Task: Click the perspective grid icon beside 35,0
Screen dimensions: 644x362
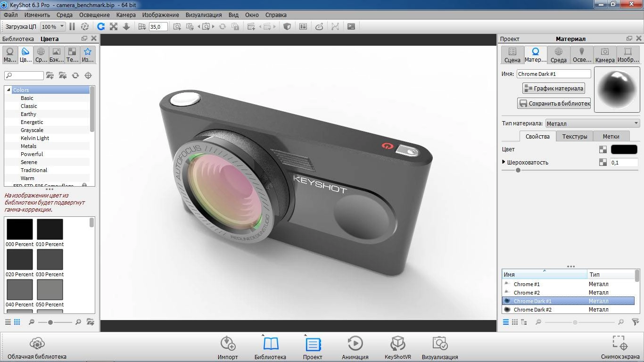Action: tap(142, 27)
